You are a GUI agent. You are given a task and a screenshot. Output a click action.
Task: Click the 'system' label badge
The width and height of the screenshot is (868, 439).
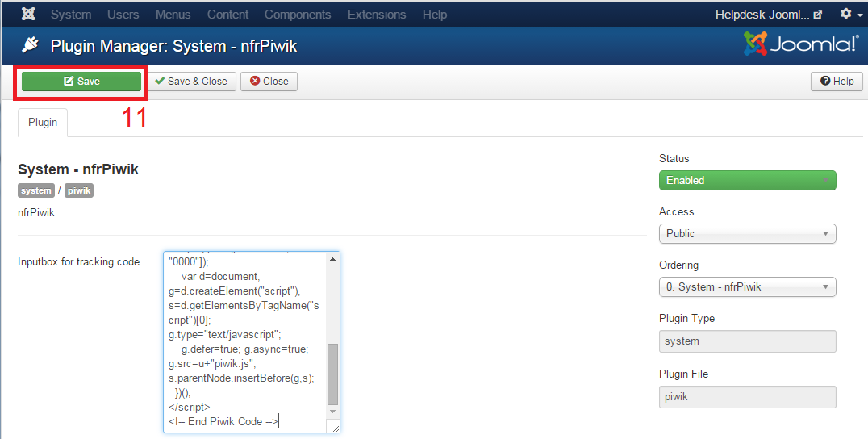click(x=36, y=190)
